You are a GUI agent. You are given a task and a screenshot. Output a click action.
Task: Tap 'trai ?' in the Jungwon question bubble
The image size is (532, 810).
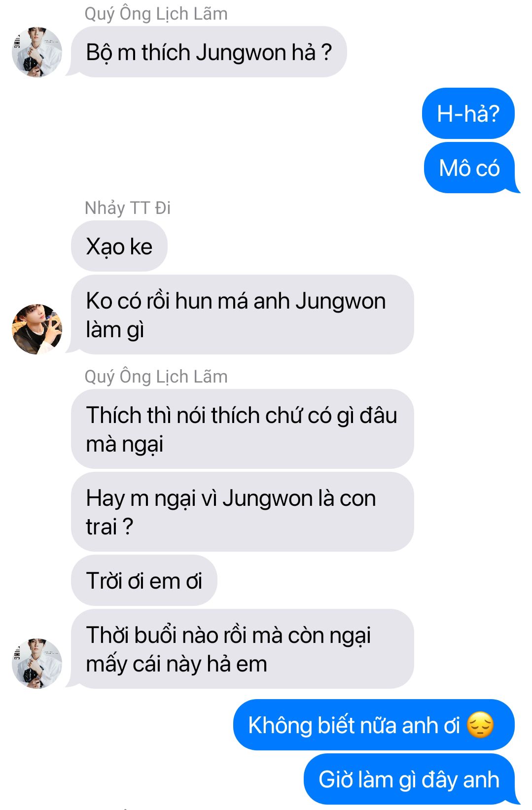[x=109, y=527]
